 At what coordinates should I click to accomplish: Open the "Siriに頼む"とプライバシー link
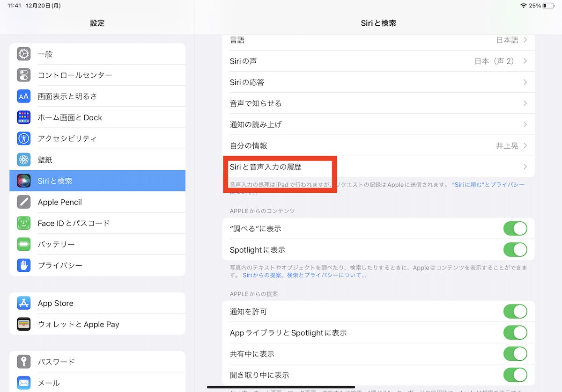(488, 185)
